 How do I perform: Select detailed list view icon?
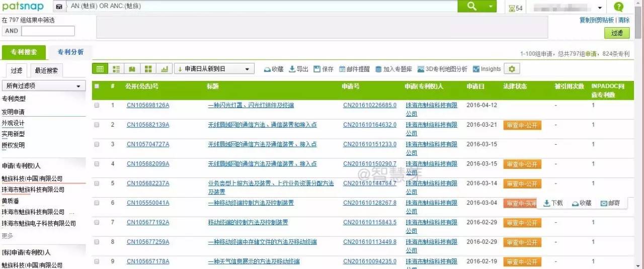pyautogui.click(x=116, y=69)
